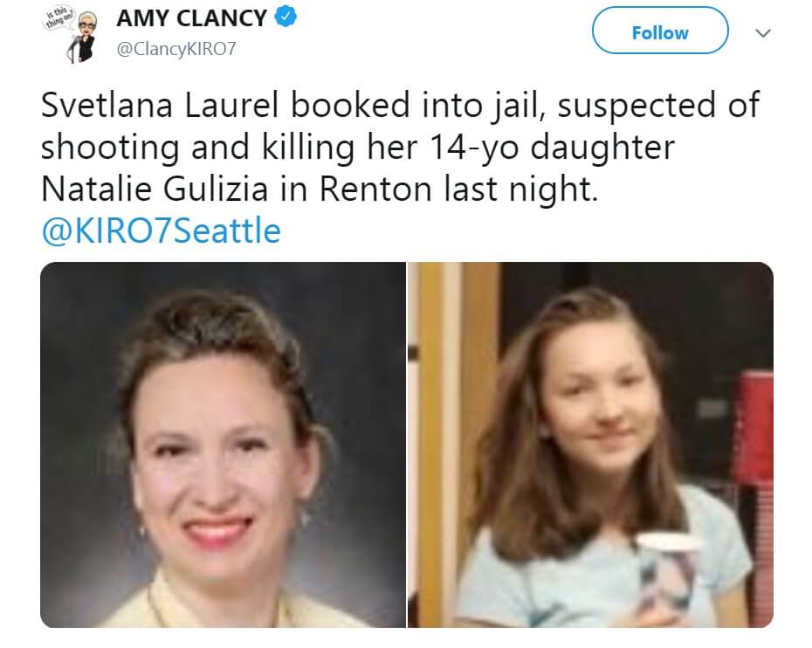
Task: Click the blue verified badge icon
Action: (x=285, y=17)
